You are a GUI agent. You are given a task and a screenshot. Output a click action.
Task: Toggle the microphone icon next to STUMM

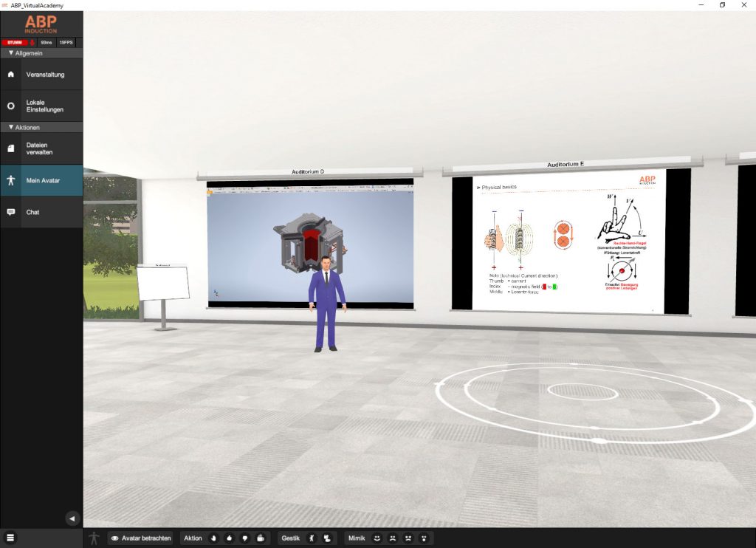pos(32,42)
